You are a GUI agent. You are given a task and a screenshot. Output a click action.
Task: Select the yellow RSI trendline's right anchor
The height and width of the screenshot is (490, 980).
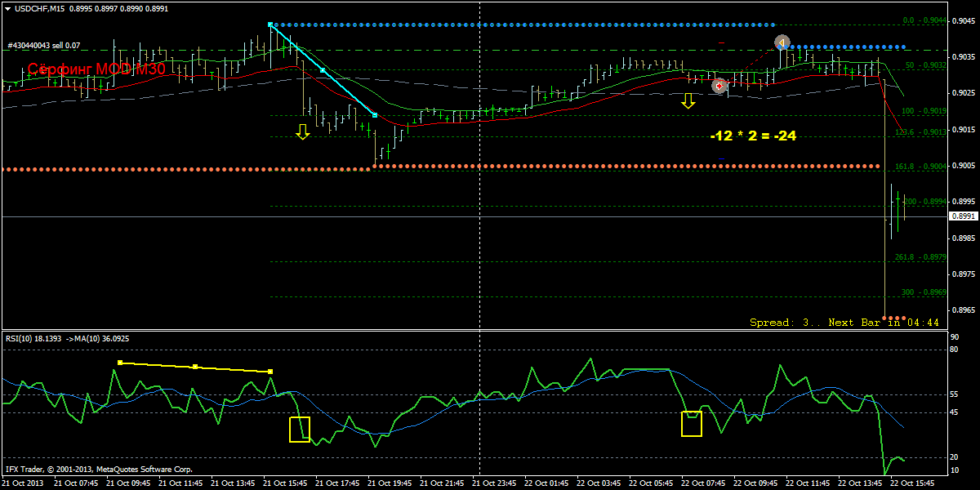click(x=270, y=372)
